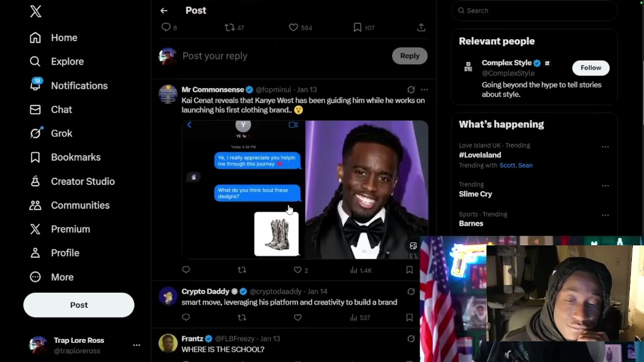Open options for Barnes trend
The width and height of the screenshot is (644, 362).
tap(605, 215)
